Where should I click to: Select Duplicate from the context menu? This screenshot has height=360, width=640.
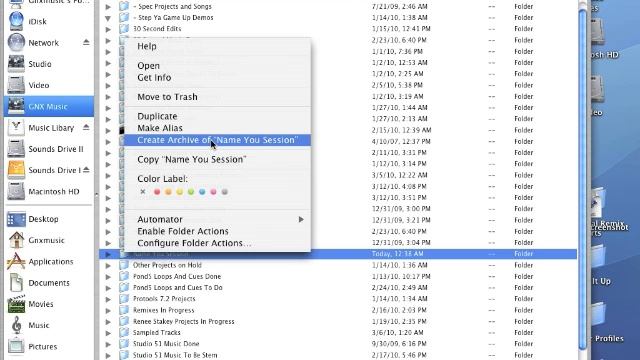217,116
